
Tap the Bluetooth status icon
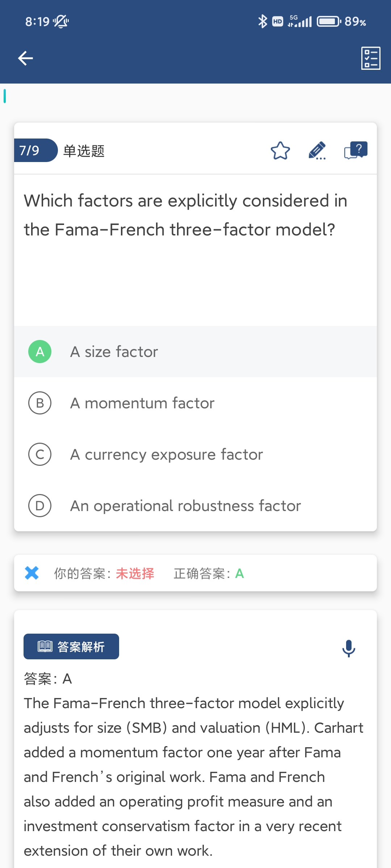pos(262,22)
